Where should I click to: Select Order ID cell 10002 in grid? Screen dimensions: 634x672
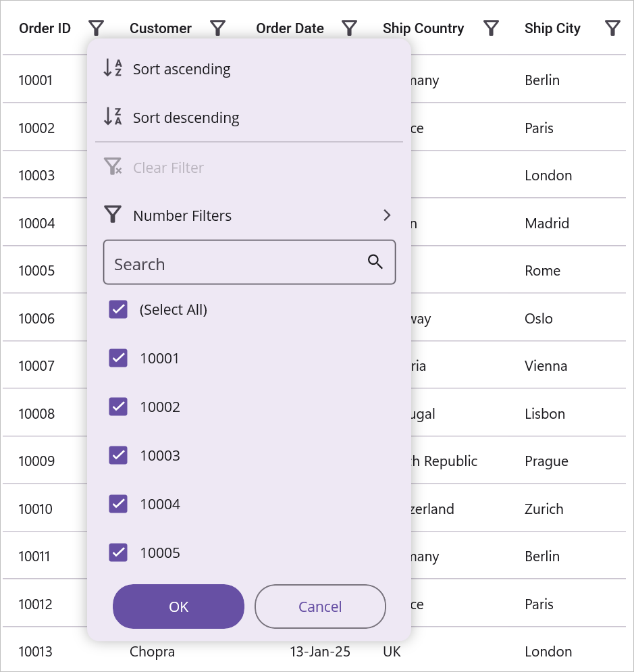tap(36, 128)
